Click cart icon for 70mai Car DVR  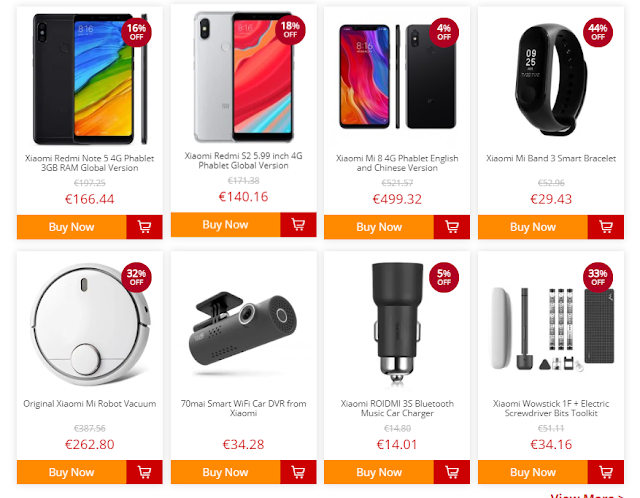(298, 472)
